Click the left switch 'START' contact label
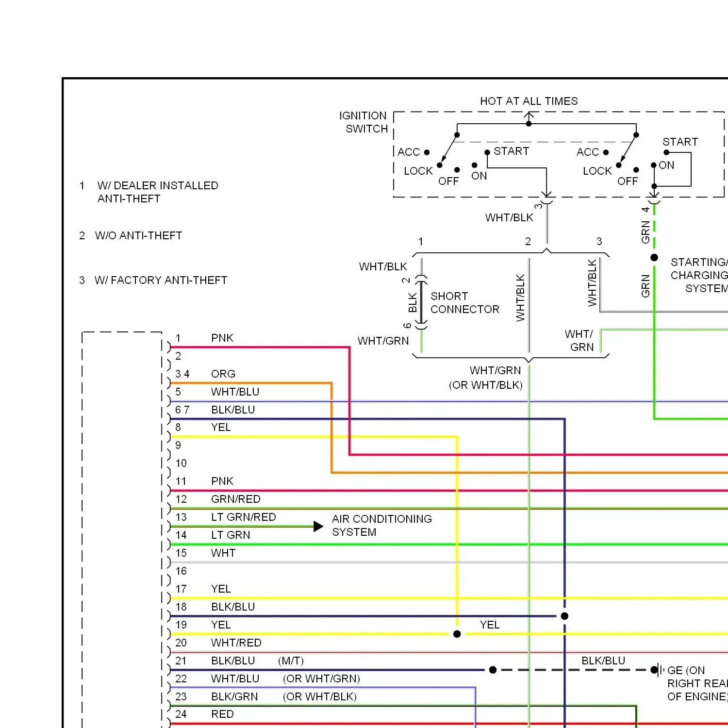 click(511, 151)
